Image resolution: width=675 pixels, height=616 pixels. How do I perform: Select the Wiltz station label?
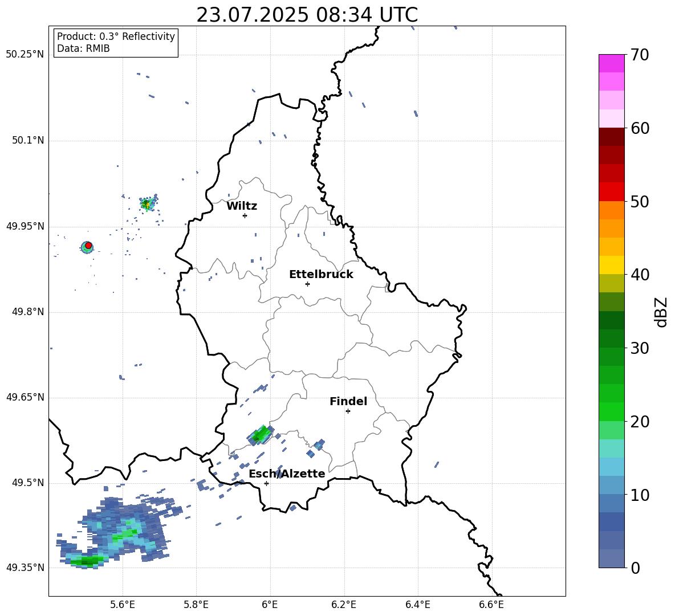[242, 206]
